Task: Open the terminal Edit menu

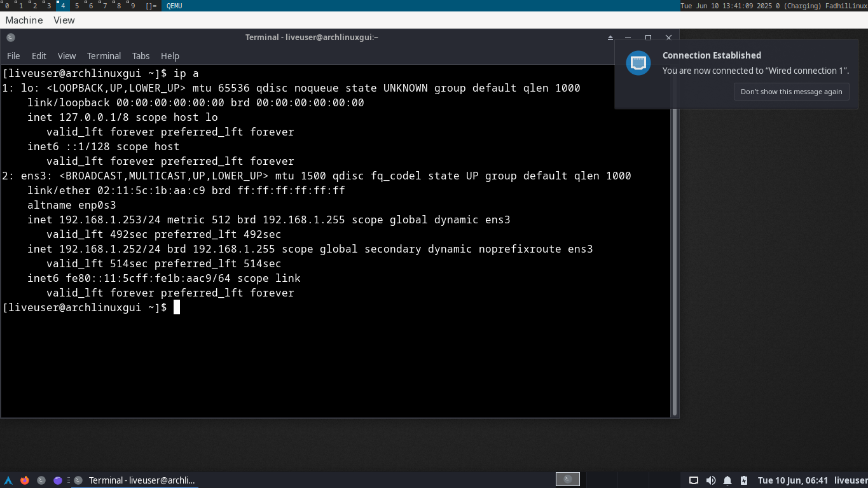Action: point(39,56)
